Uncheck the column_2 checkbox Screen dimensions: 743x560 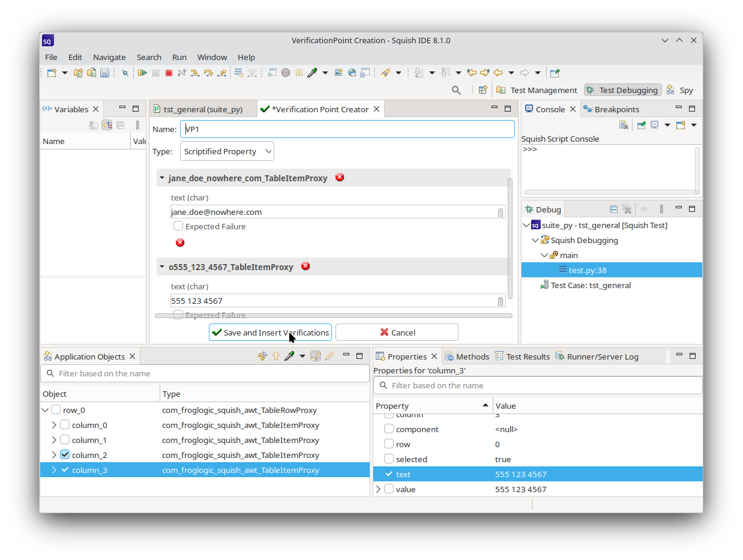[65, 455]
